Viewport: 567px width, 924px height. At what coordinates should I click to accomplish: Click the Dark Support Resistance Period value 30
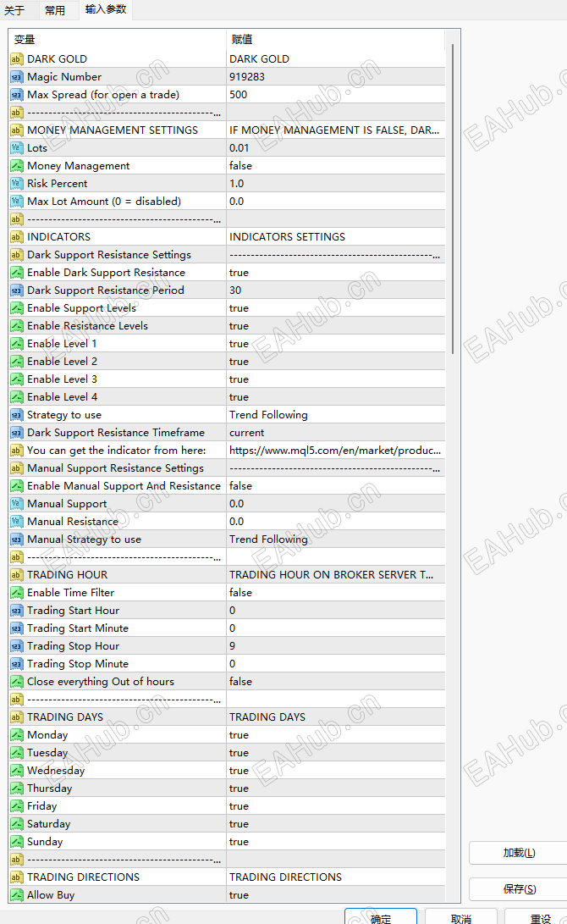click(336, 290)
